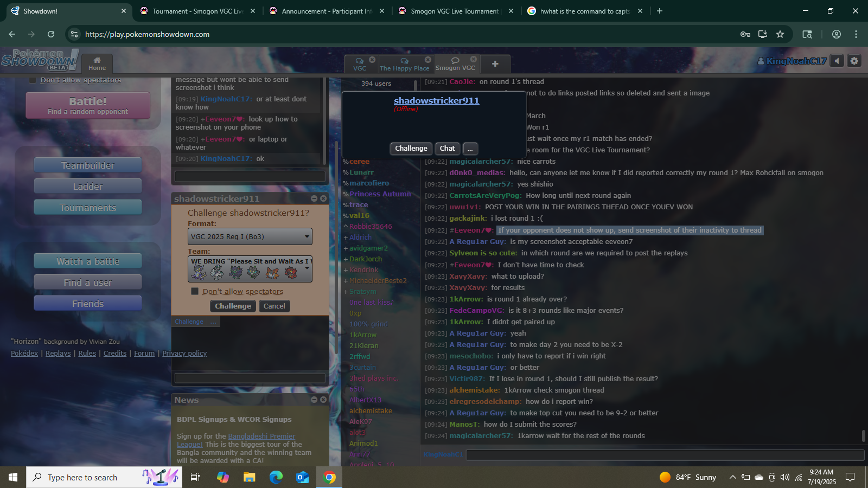Open the Ladder
The width and height of the screenshot is (868, 488).
(88, 186)
